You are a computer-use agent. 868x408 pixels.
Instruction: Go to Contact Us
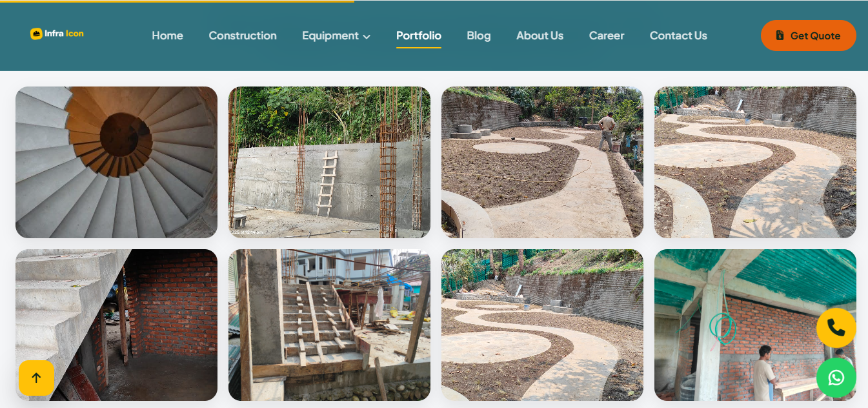pos(678,36)
